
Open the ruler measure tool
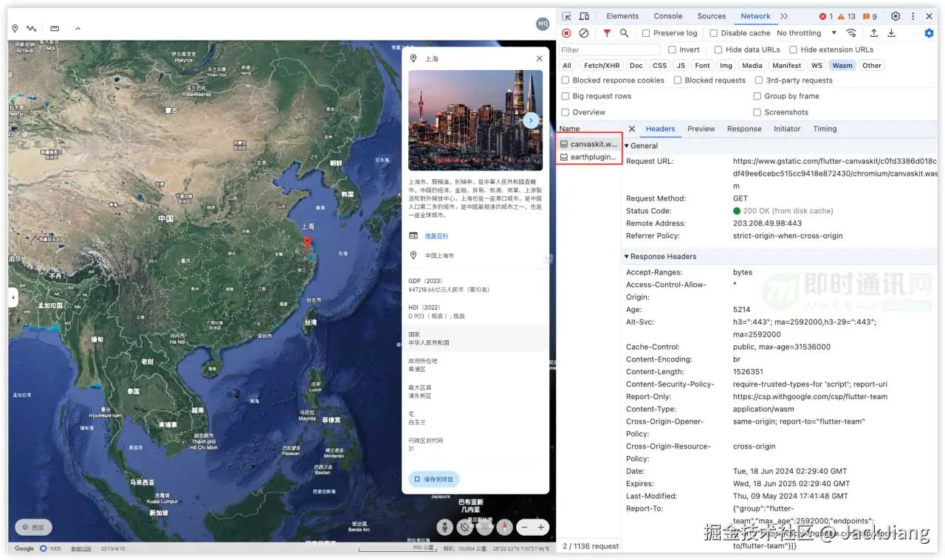pos(55,29)
